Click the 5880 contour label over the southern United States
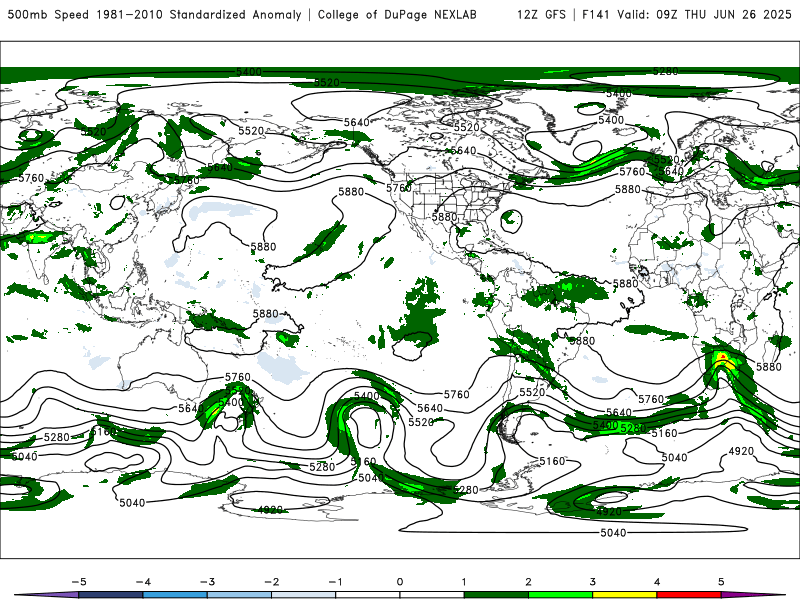This screenshot has height=600, width=800. coord(444,217)
